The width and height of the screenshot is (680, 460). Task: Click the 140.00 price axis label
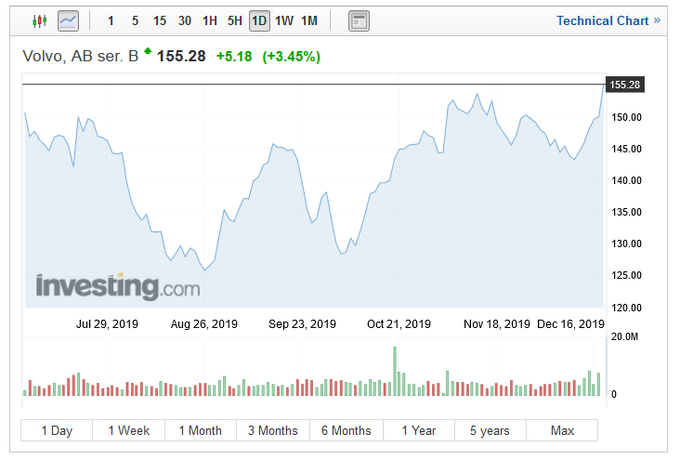tap(627, 180)
